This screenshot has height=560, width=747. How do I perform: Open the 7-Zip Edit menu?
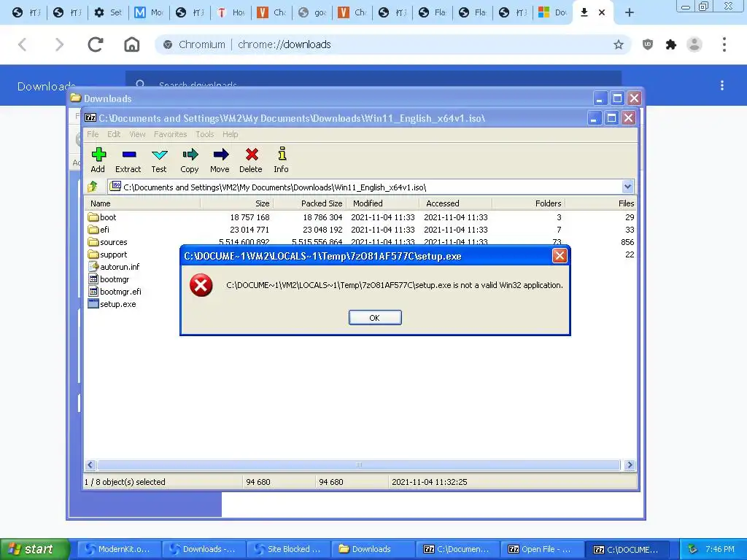tap(114, 134)
